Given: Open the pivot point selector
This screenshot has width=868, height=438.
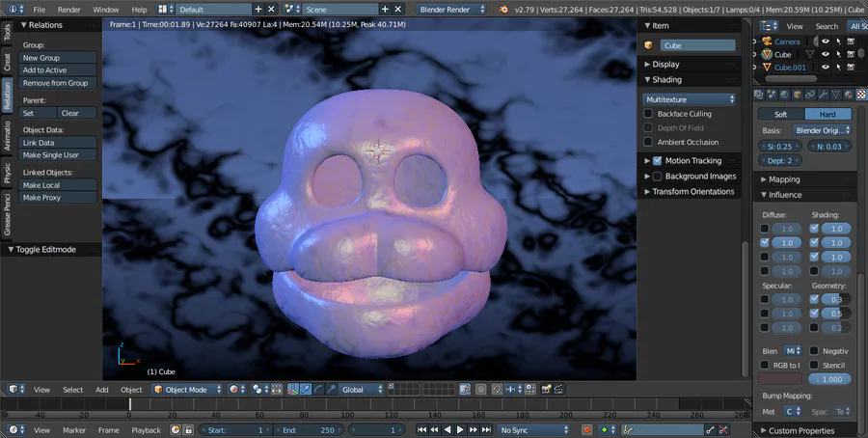Looking at the screenshot, I should [259, 389].
